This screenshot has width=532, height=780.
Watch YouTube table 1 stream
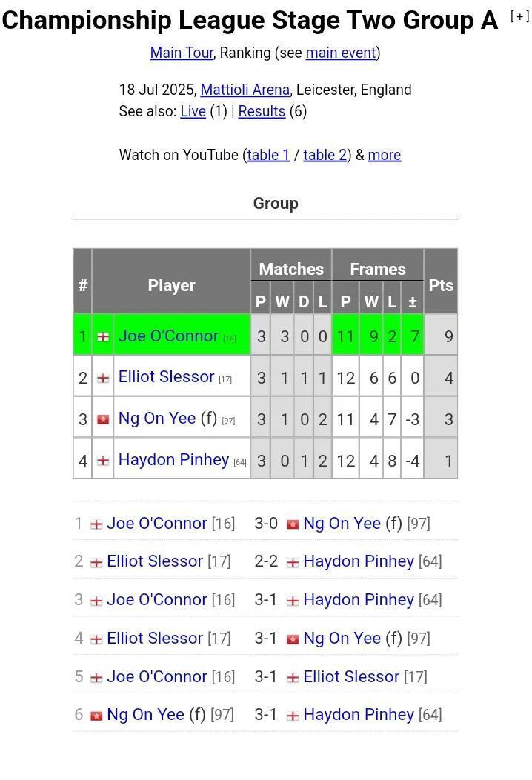[268, 156]
